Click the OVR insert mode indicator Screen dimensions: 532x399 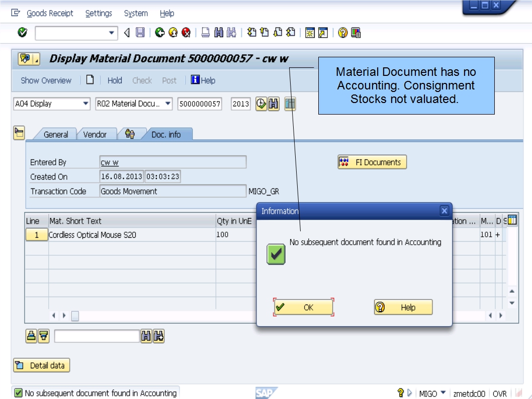[x=499, y=393]
